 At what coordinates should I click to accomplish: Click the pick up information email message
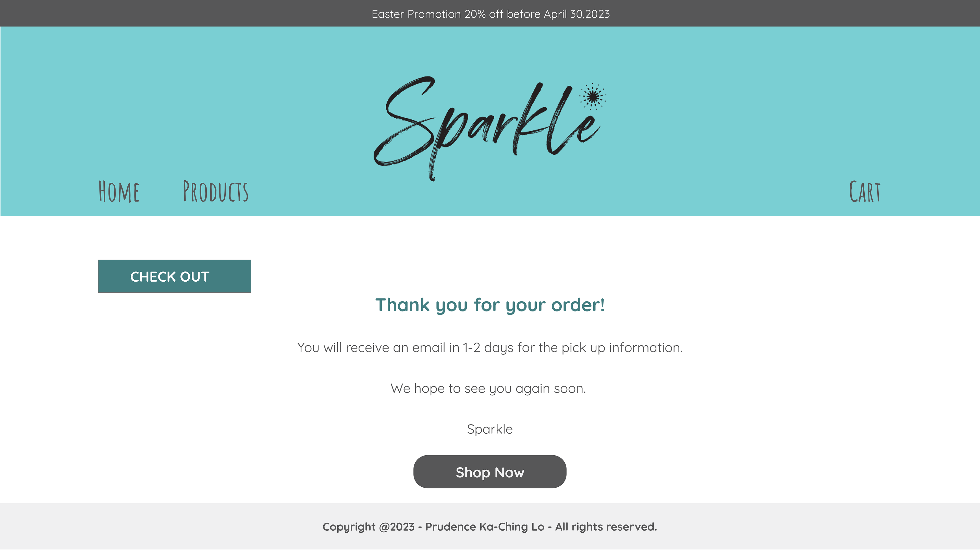tap(490, 348)
